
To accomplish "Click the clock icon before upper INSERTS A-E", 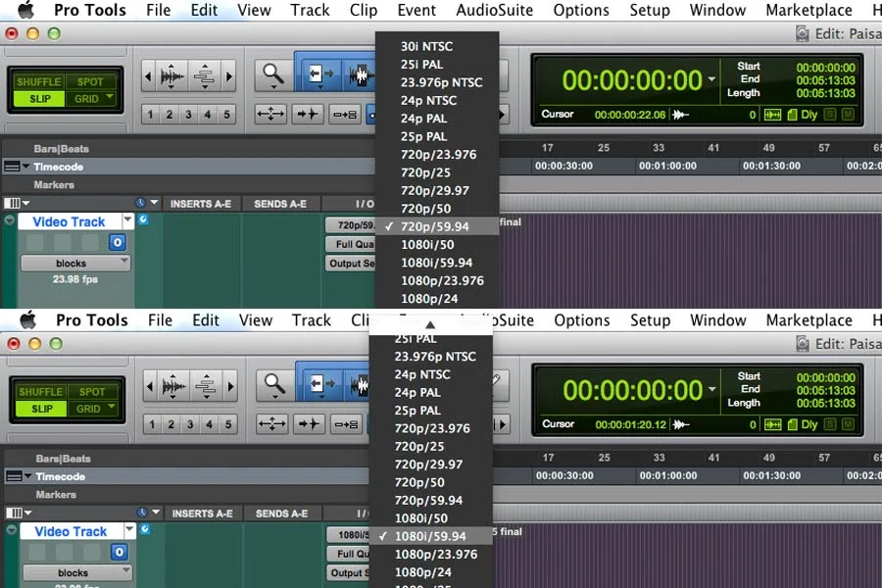I will (140, 203).
